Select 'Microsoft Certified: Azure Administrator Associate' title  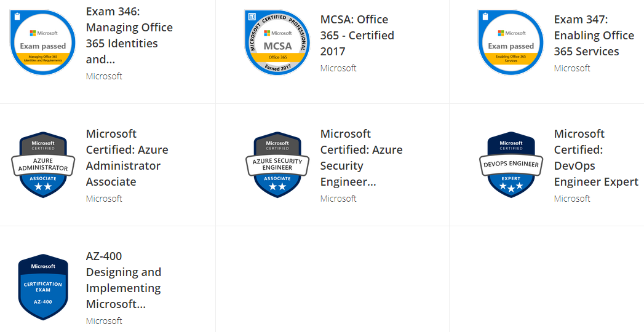127,157
